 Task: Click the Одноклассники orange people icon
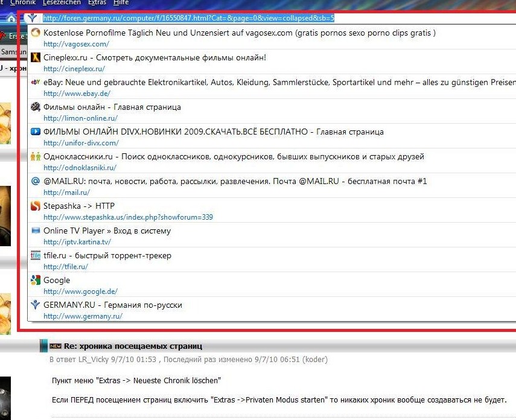tap(35, 156)
